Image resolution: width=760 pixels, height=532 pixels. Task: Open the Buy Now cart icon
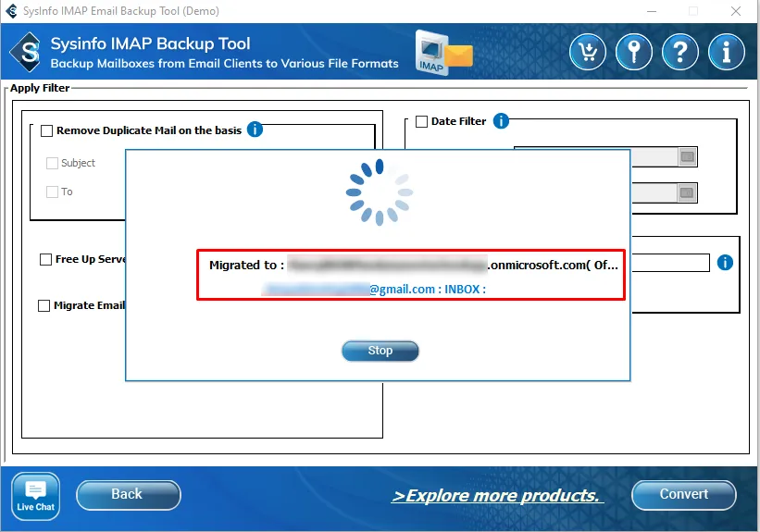click(x=588, y=52)
